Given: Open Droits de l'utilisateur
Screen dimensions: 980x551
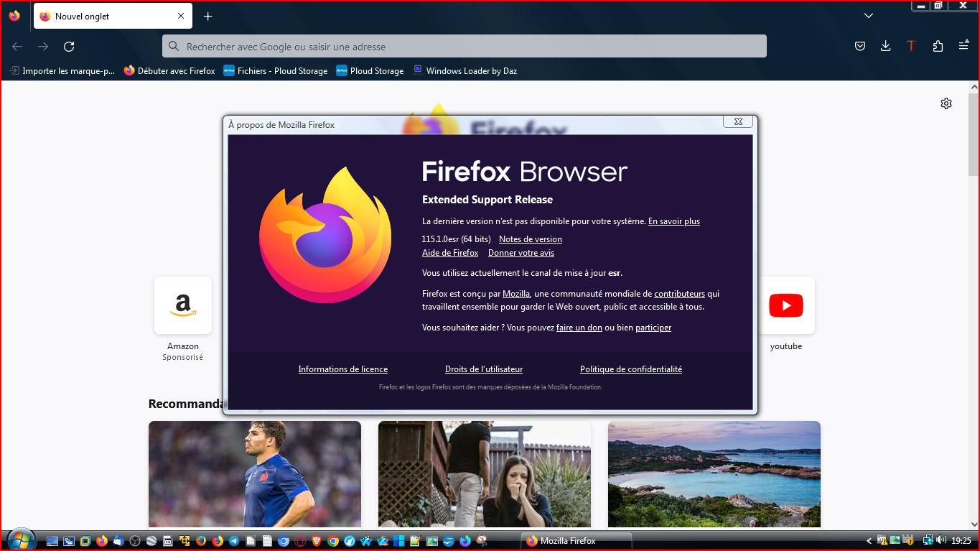Looking at the screenshot, I should point(484,369).
